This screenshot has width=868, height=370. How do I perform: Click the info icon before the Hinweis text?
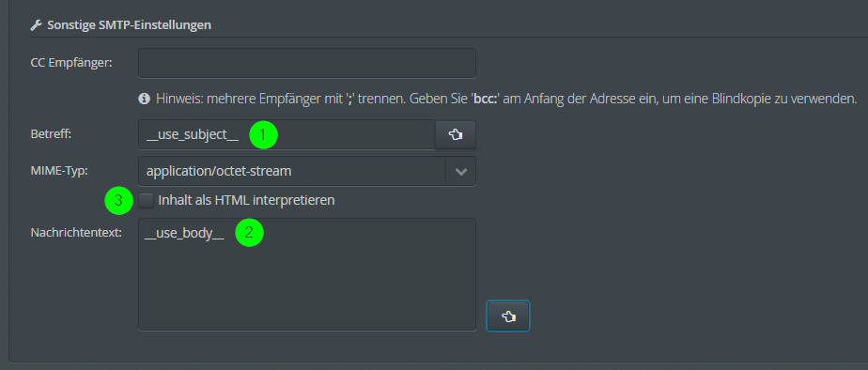coord(144,99)
